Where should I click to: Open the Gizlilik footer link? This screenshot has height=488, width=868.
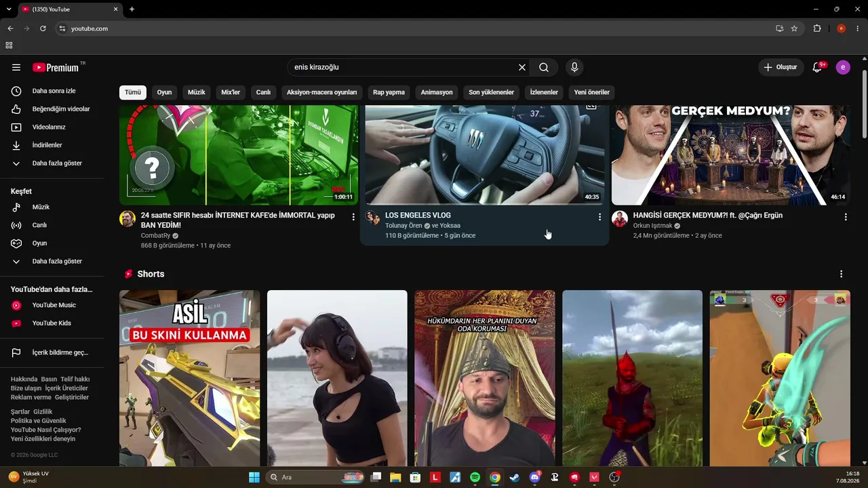click(x=43, y=412)
